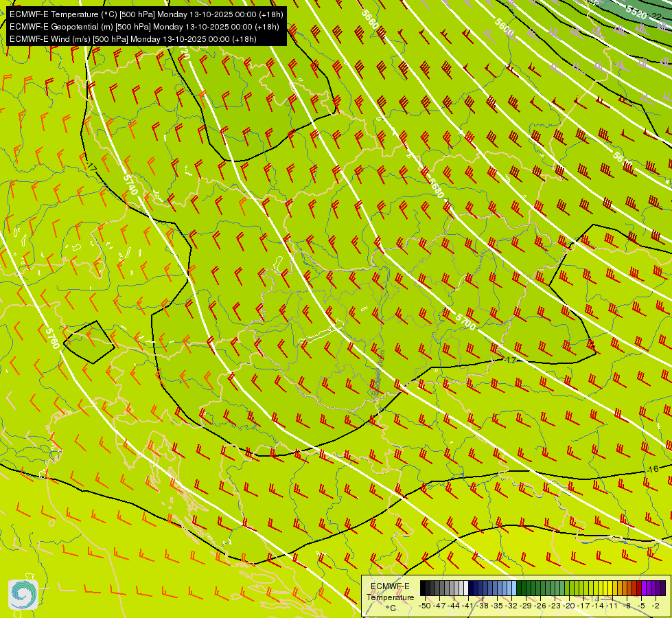This screenshot has height=618, width=672.
Task: Click the -41 legend tick label
Action: coord(467,606)
